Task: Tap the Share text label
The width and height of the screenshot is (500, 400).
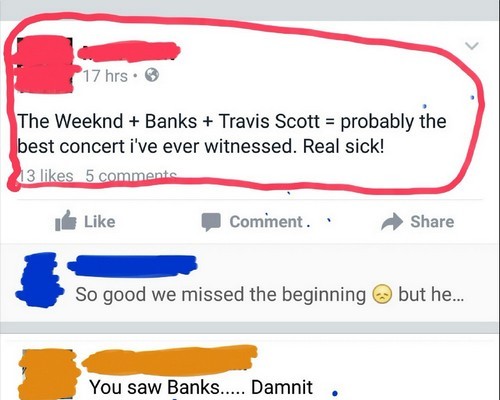Action: (432, 222)
